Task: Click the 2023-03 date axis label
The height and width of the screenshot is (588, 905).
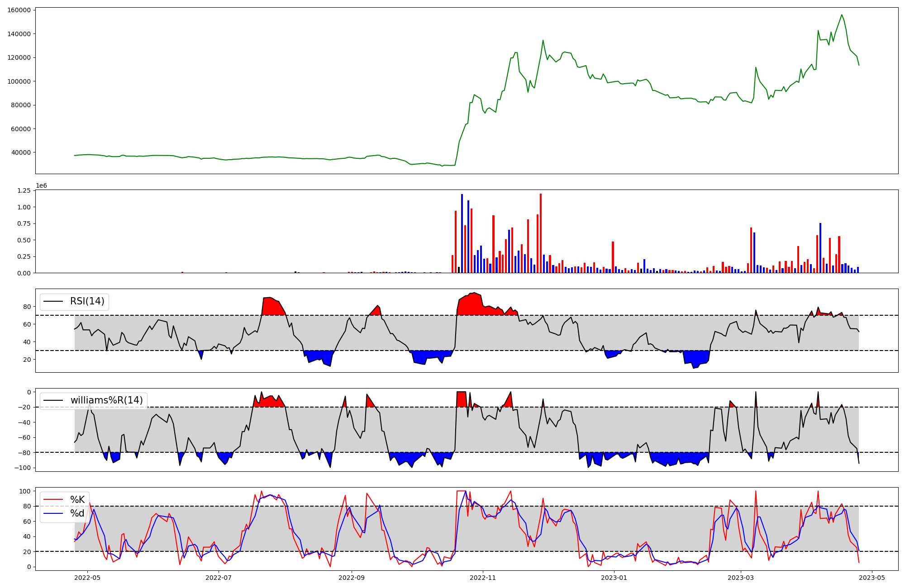Action: pyautogui.click(x=741, y=578)
